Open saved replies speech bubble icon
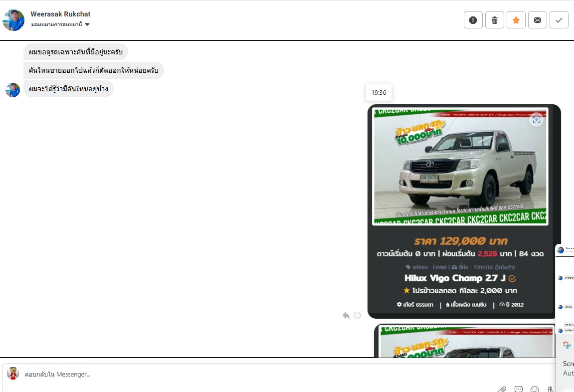The height and width of the screenshot is (392, 574). coord(518,389)
